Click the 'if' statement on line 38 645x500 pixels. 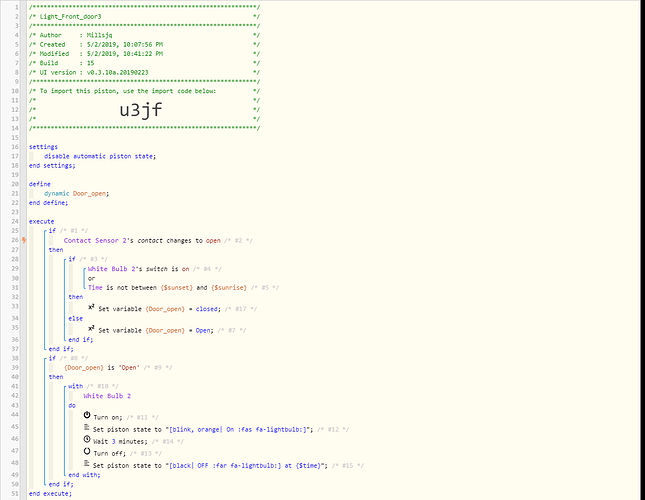[52, 358]
